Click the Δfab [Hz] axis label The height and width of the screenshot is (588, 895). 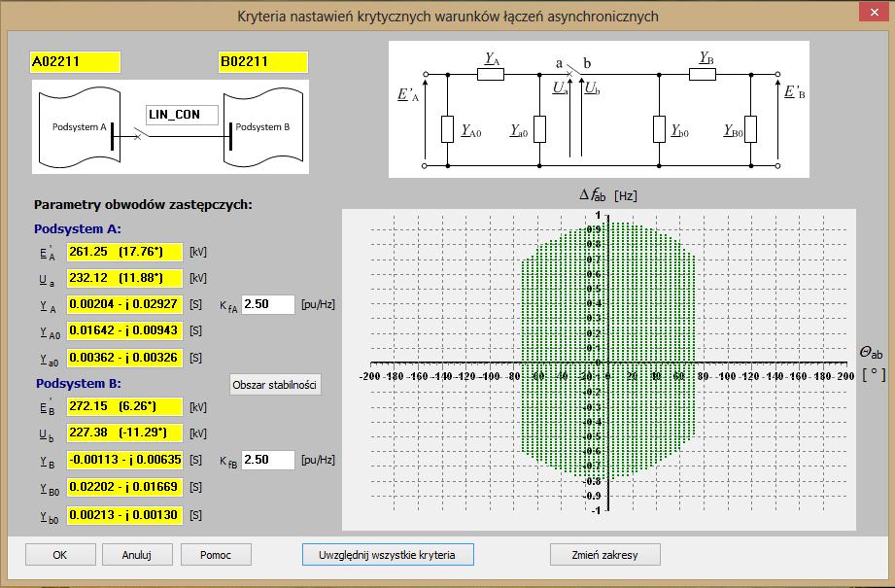tap(608, 195)
